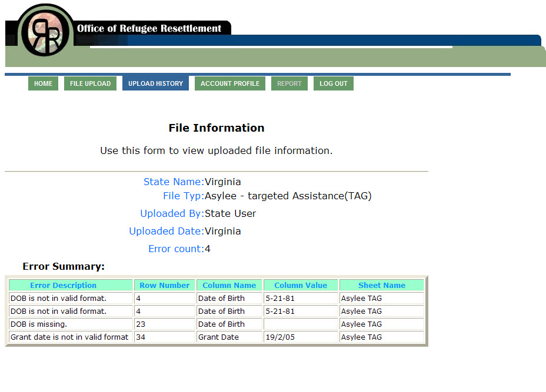
Task: Click the Use this form to view uploaded file information text
Action: (x=217, y=150)
